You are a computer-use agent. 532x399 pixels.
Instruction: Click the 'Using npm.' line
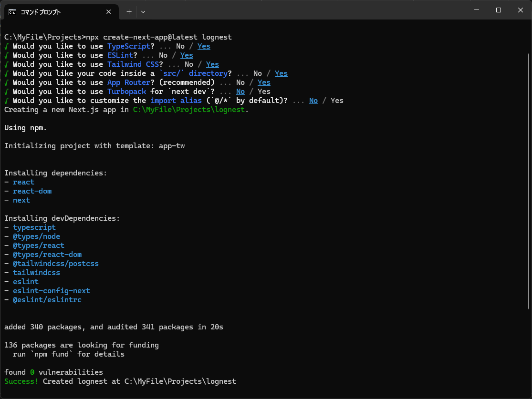[x=25, y=128]
